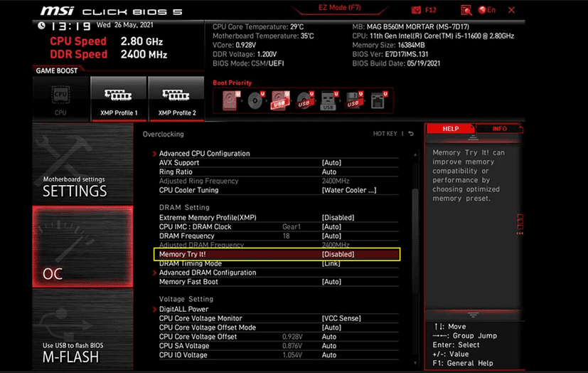Click the Voltage Setting section heading
This screenshot has width=588, height=373.
click(x=186, y=299)
